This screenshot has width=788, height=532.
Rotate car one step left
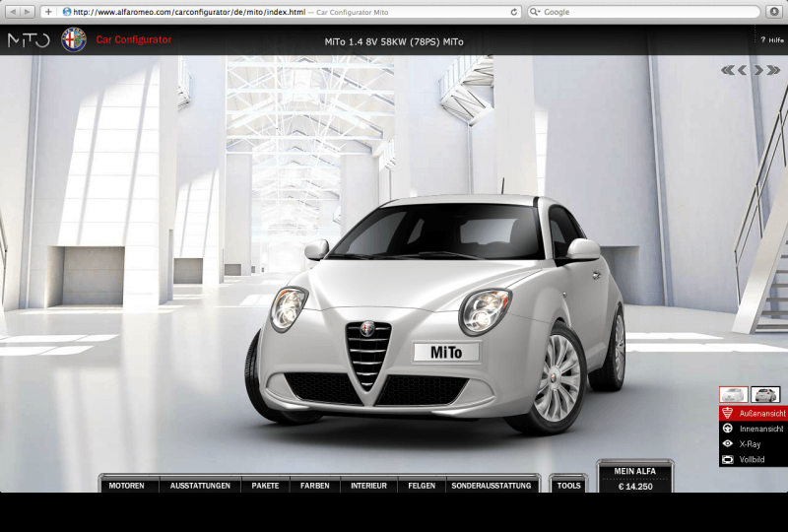click(x=742, y=70)
